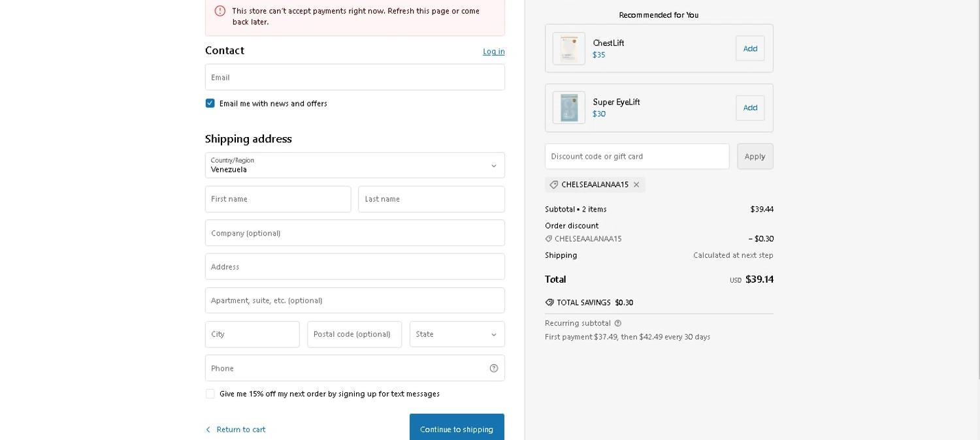980x440 pixels.
Task: Focus the Address field
Action: (355, 266)
